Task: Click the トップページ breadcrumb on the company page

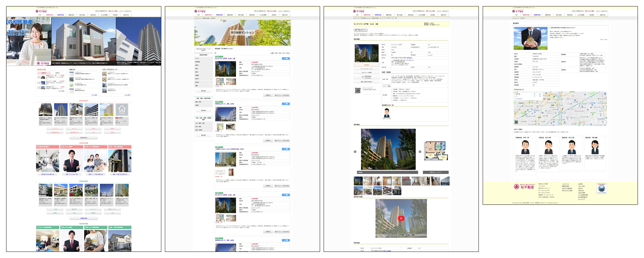Action: (515, 18)
